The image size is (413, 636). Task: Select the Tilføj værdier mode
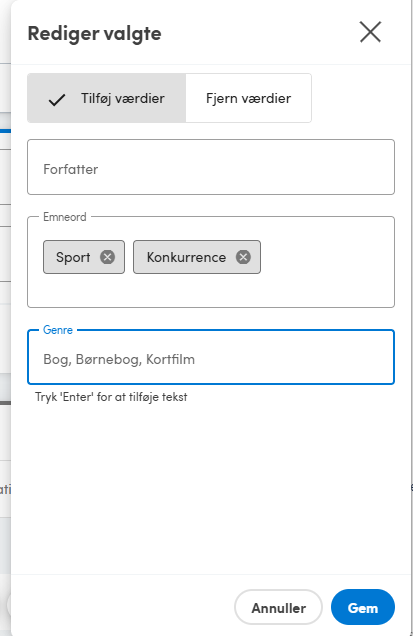[107, 98]
